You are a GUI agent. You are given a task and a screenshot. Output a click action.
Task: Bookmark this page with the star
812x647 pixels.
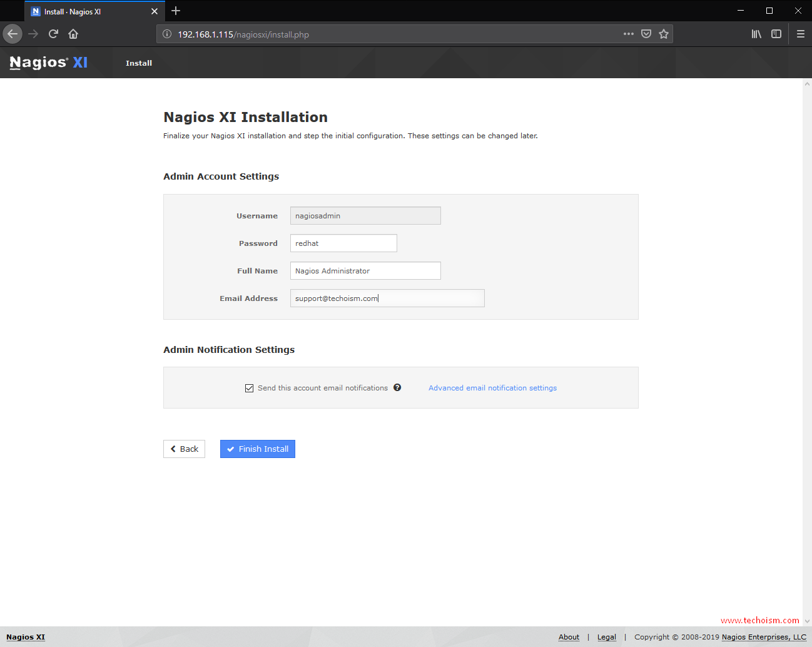[x=664, y=34]
